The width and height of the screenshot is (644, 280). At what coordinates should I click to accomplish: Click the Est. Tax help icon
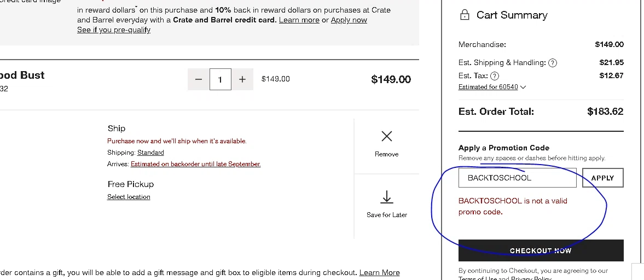coord(495,76)
